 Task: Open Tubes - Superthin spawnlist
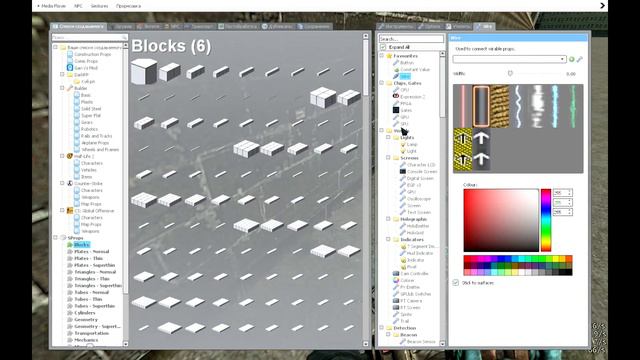[95, 306]
